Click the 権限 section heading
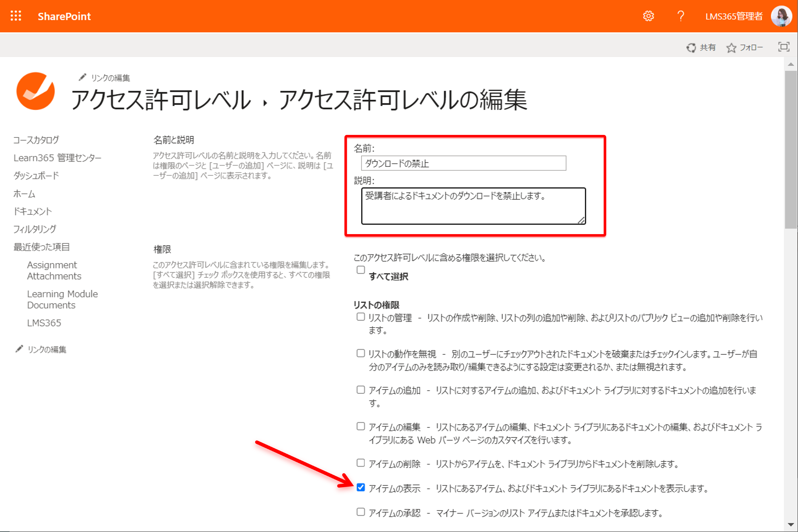Screen dimensions: 798x532 click(x=162, y=249)
